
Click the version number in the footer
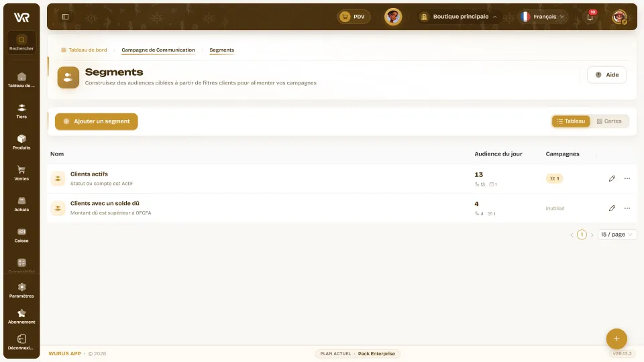pos(622,353)
